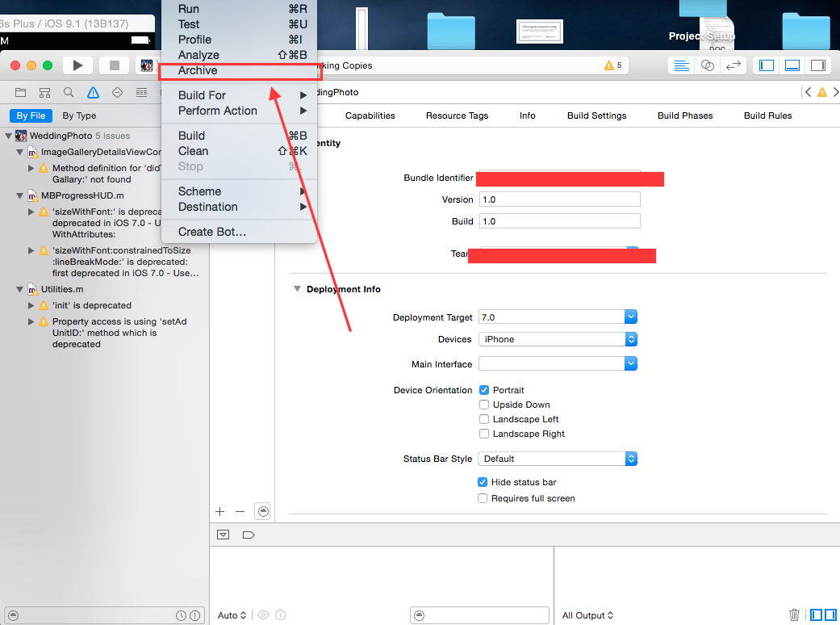Toggle the Portrait orientation checkbox

click(484, 390)
